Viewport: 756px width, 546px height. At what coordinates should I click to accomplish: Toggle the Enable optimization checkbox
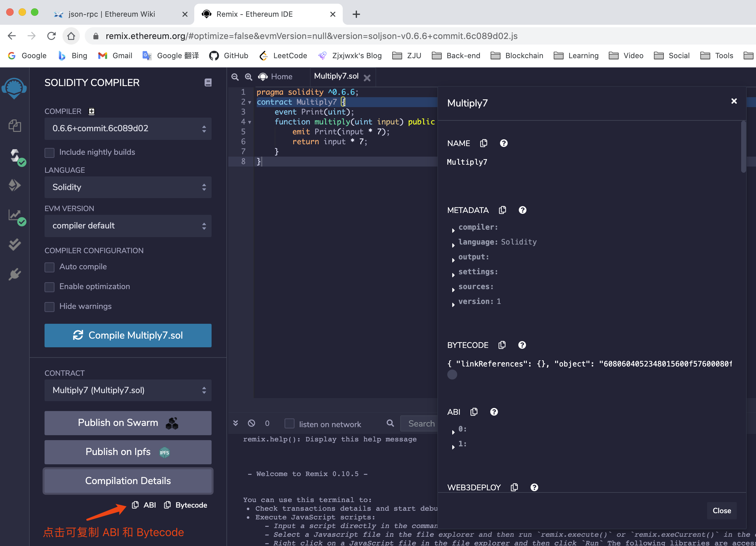coord(50,287)
